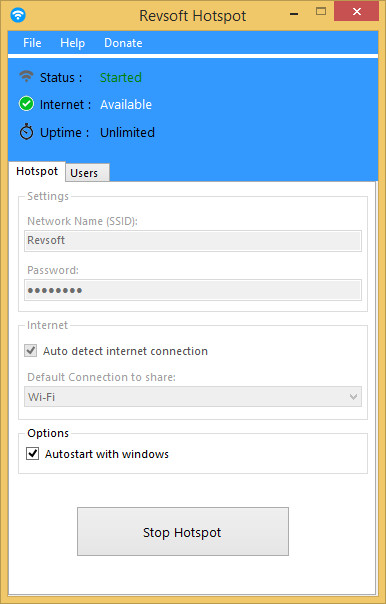Image resolution: width=386 pixels, height=604 pixels.
Task: Toggle Auto detect internet connection checkbox
Action: 31,351
